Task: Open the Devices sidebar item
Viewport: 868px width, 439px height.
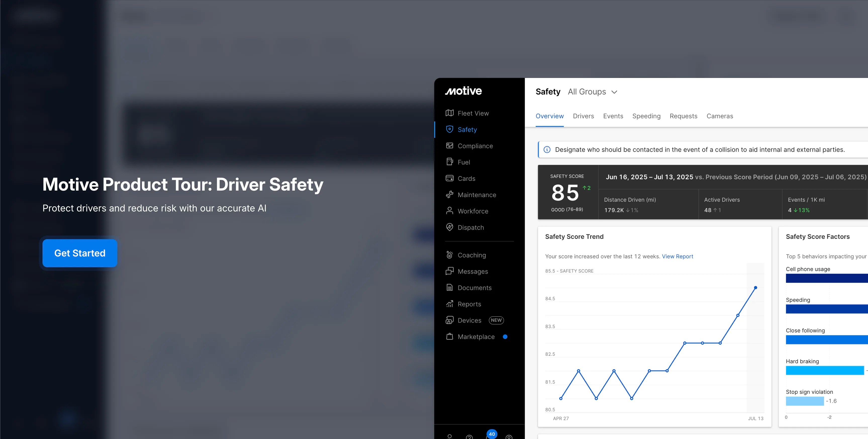Action: pos(474,320)
